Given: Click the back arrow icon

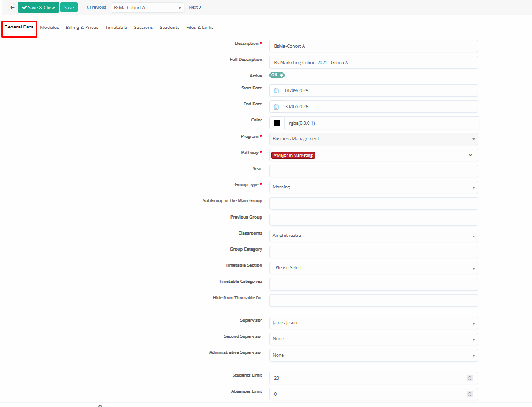Looking at the screenshot, I should (12, 8).
